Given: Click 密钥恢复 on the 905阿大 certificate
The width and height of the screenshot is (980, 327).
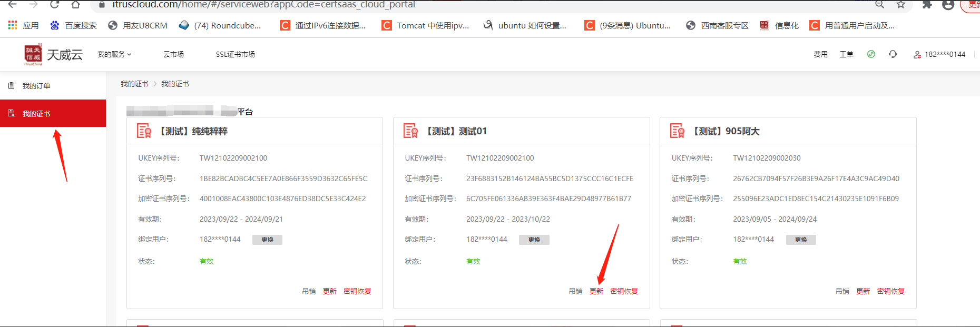Looking at the screenshot, I should point(890,291).
